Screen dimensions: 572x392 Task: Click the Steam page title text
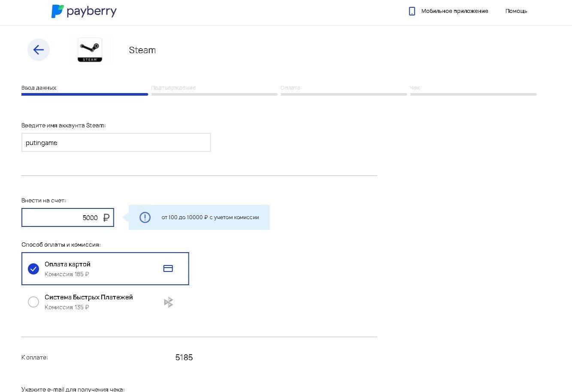(x=142, y=50)
